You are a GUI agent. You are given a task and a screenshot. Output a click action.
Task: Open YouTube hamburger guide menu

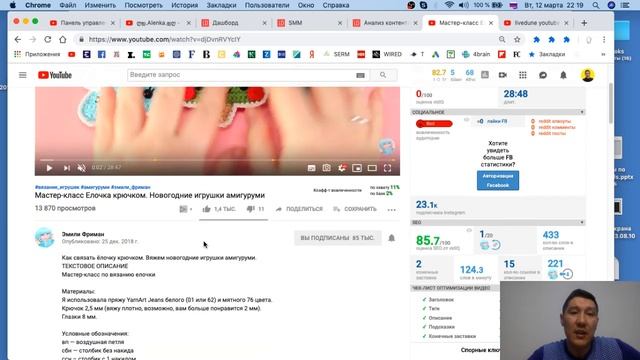pos(22,75)
